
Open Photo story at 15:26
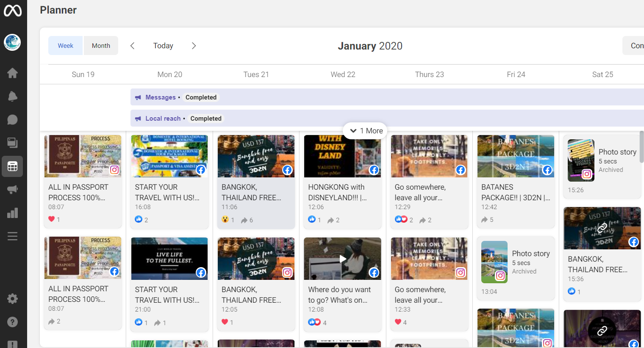click(x=602, y=166)
